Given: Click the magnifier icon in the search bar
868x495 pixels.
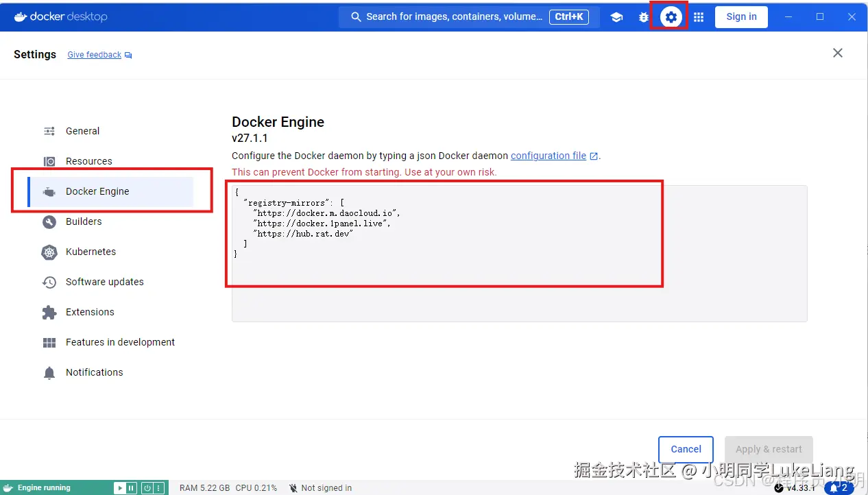Looking at the screenshot, I should click(x=356, y=17).
